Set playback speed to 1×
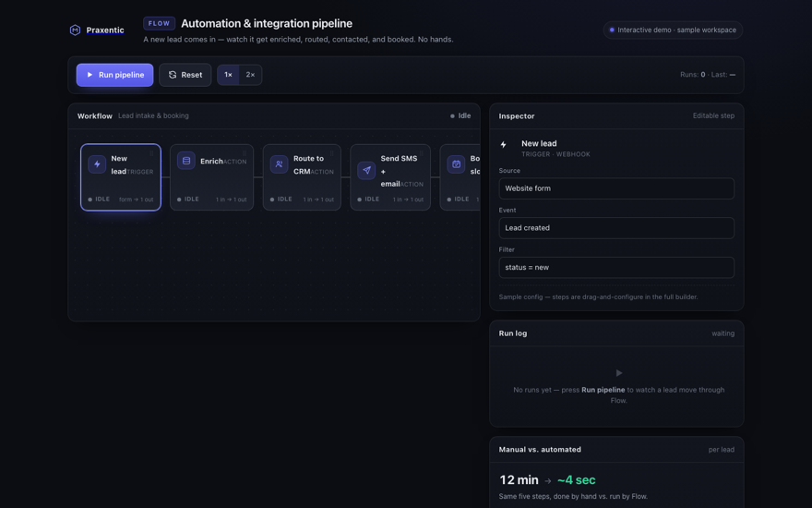Viewport: 812px width, 508px height. tap(228, 75)
